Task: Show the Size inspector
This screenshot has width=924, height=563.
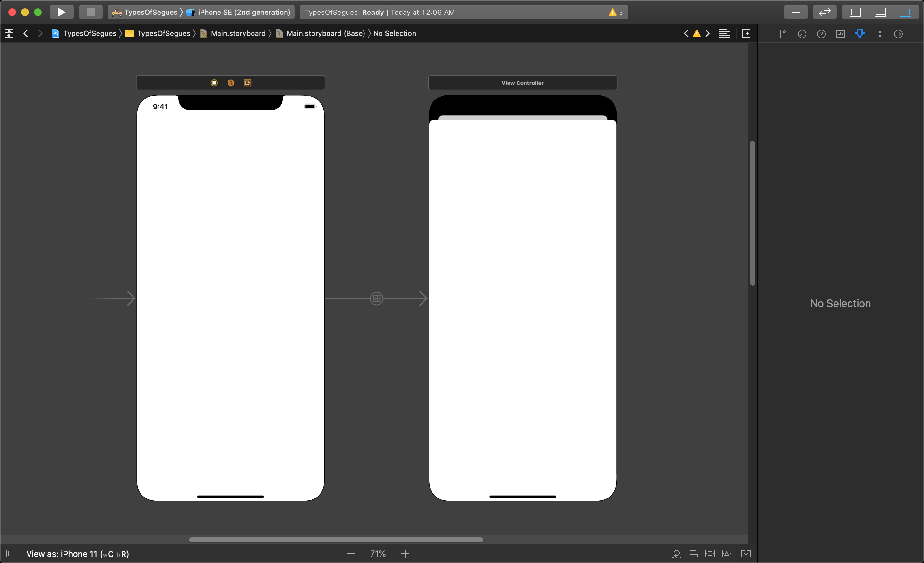Action: (879, 34)
